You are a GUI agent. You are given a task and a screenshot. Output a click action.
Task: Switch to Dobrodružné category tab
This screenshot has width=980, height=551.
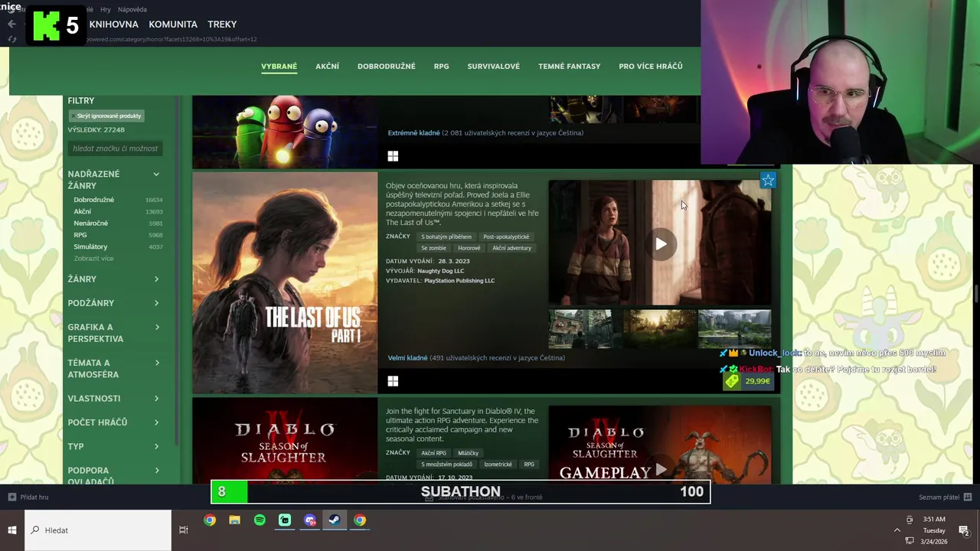(x=386, y=67)
